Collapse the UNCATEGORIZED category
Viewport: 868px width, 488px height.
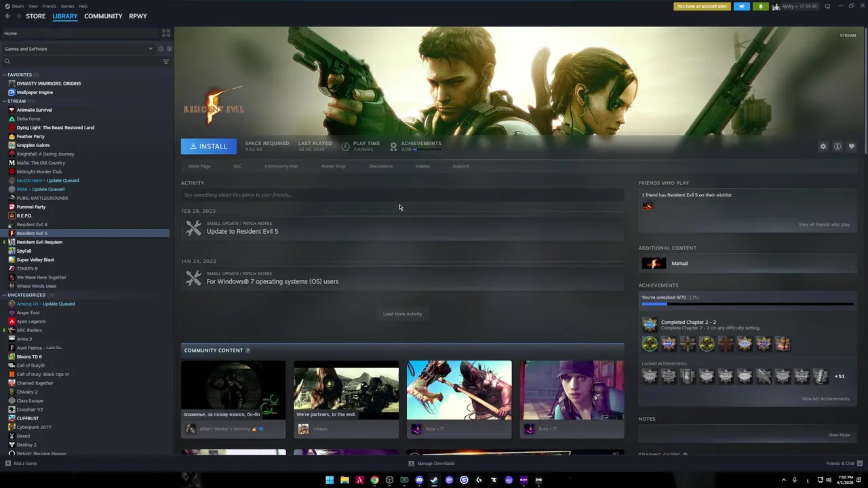[x=4, y=295]
